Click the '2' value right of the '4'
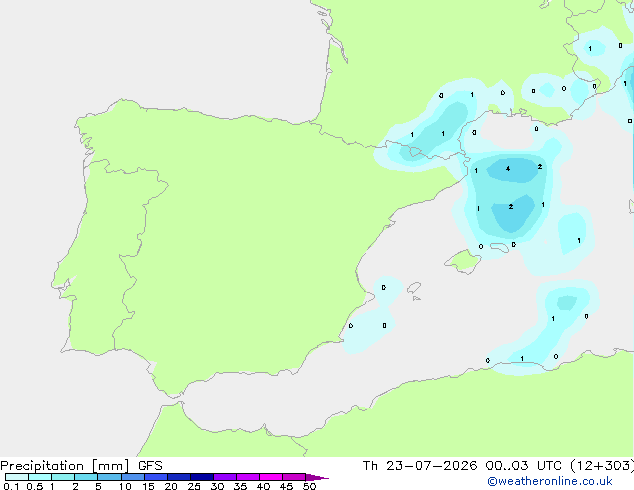The width and height of the screenshot is (634, 490). [x=540, y=166]
